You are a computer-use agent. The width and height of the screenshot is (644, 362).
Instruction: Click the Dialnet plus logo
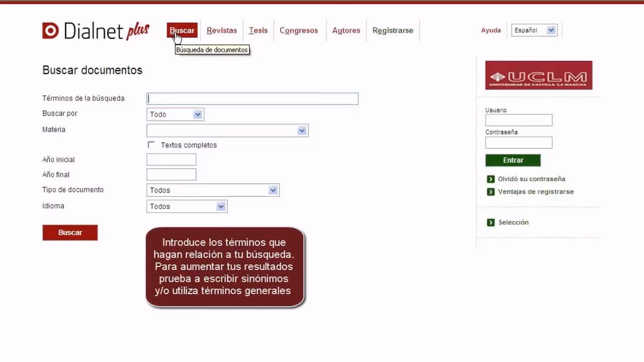click(96, 31)
